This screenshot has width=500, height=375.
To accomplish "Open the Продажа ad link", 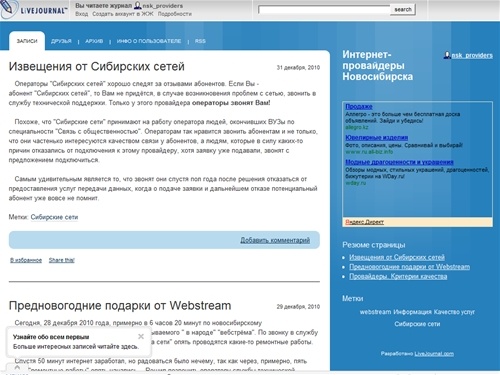I will [x=359, y=106].
